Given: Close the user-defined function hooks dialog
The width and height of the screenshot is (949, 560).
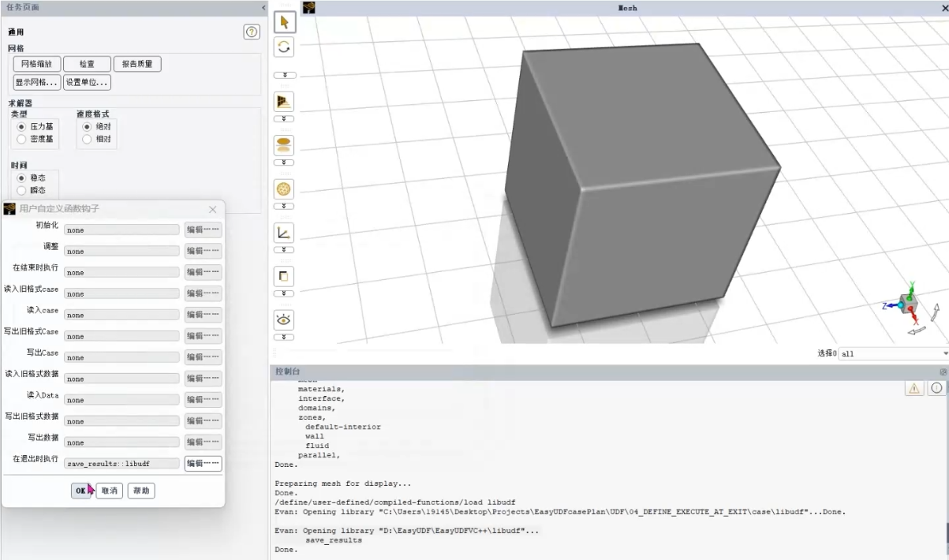Looking at the screenshot, I should point(212,209).
